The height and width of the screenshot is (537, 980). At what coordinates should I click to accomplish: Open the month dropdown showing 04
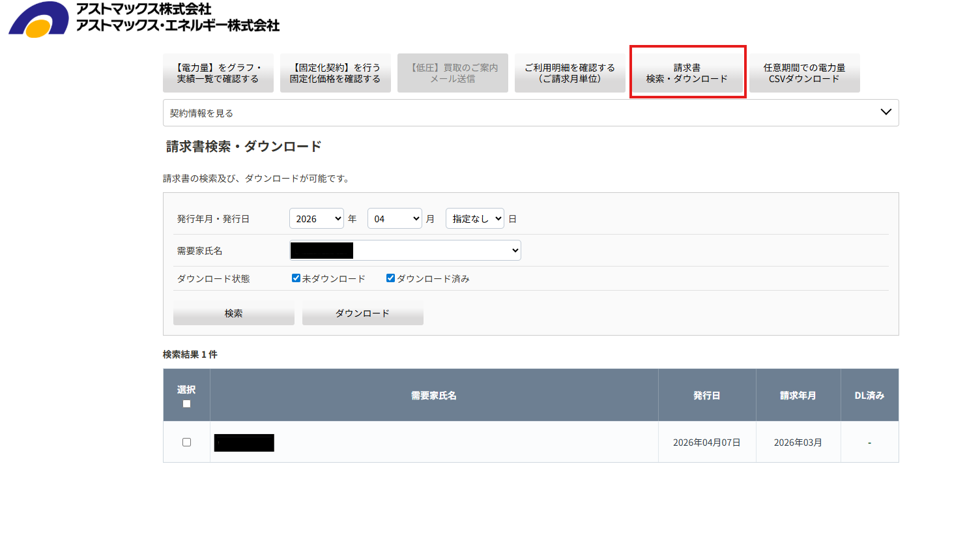pyautogui.click(x=395, y=219)
